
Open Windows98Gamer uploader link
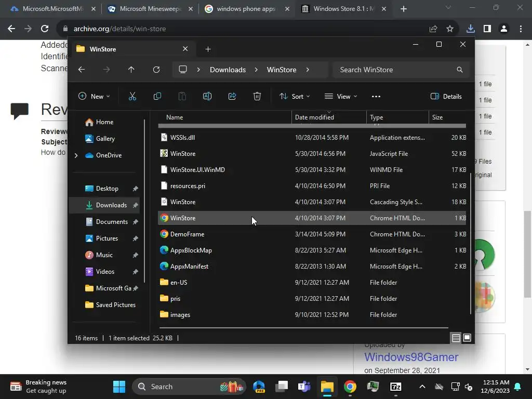click(411, 357)
